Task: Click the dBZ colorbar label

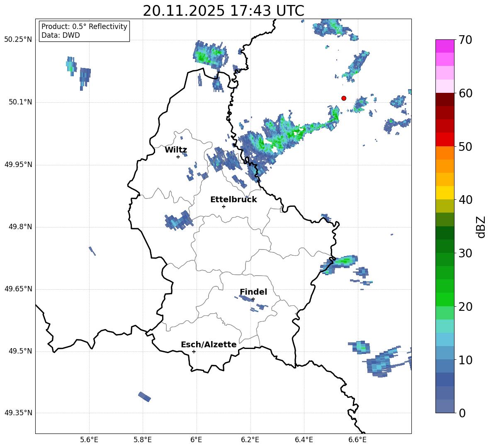Action: 481,227
